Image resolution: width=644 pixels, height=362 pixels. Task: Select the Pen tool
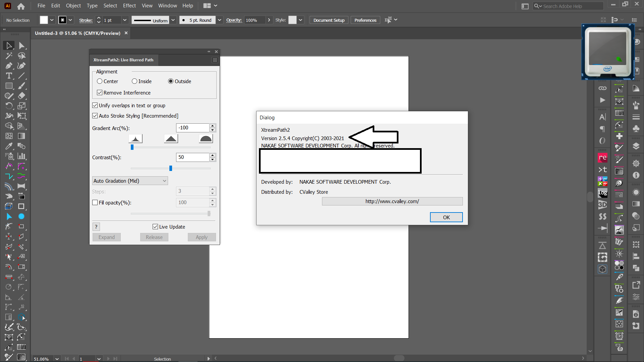point(9,66)
